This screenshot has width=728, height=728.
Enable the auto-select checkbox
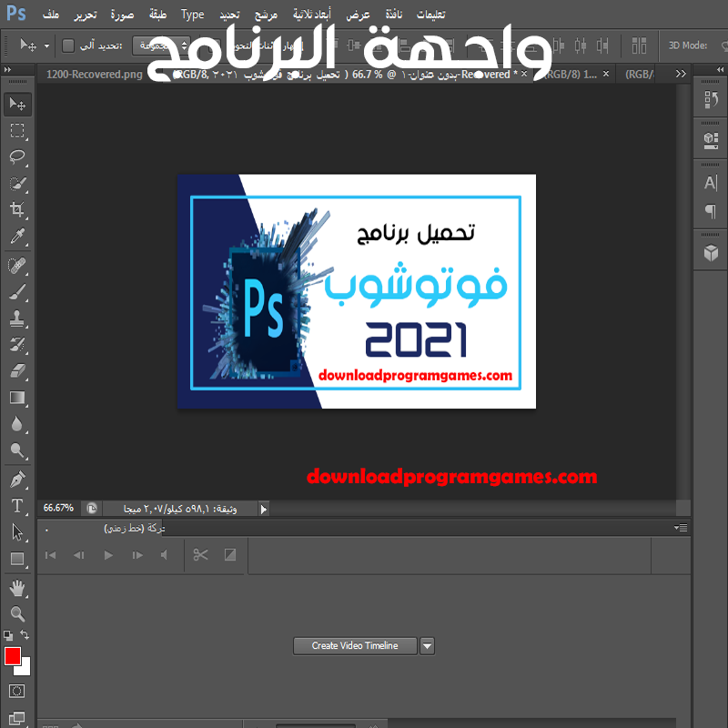(68, 45)
